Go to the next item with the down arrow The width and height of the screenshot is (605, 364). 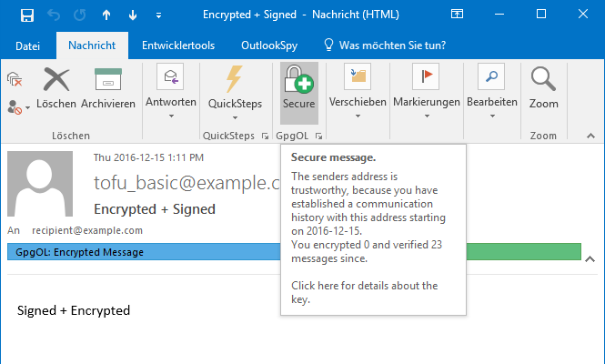point(134,15)
